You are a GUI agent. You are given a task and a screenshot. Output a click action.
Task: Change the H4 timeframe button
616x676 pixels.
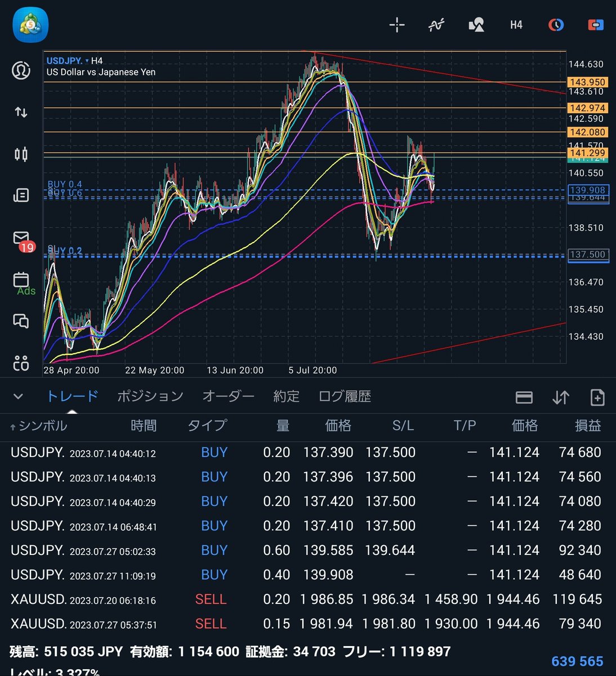click(516, 25)
